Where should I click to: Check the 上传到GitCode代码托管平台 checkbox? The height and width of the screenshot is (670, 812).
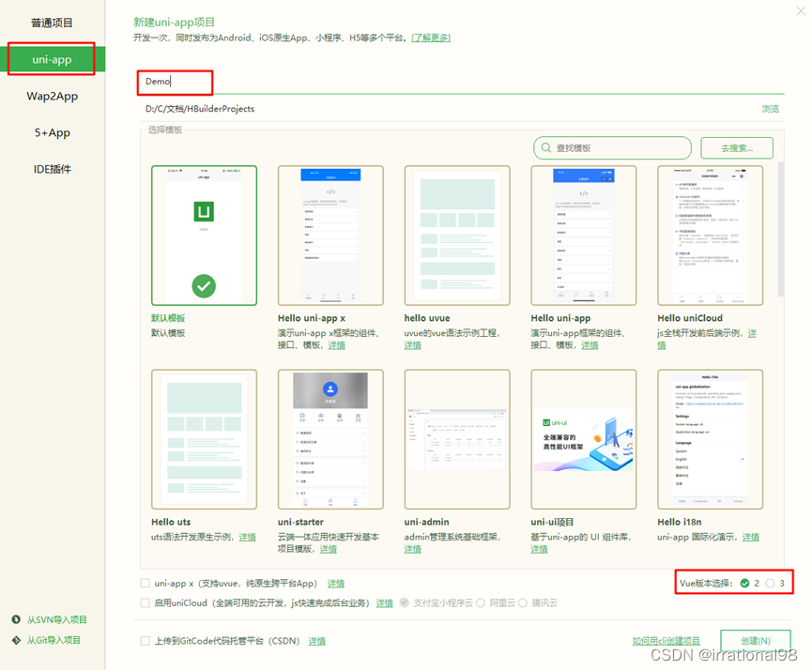pos(146,641)
